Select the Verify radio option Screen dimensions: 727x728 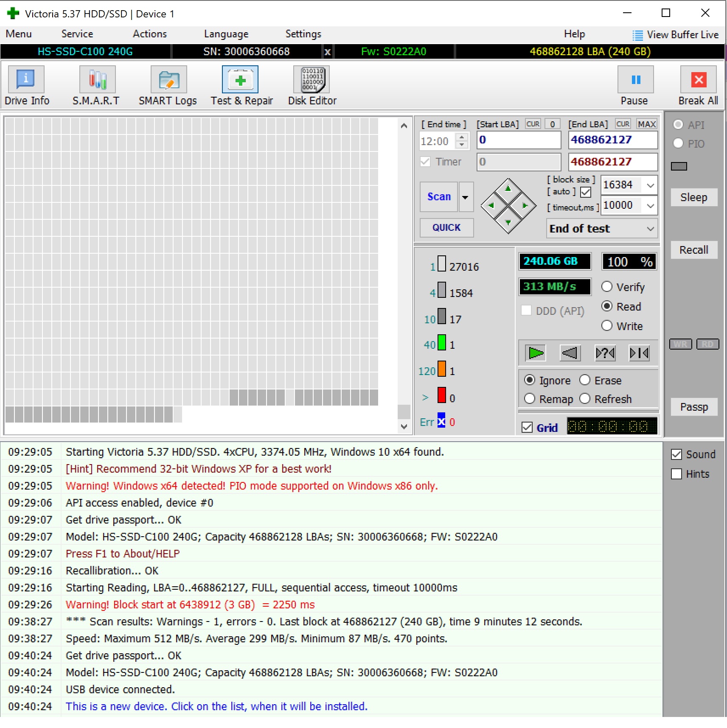click(x=623, y=287)
